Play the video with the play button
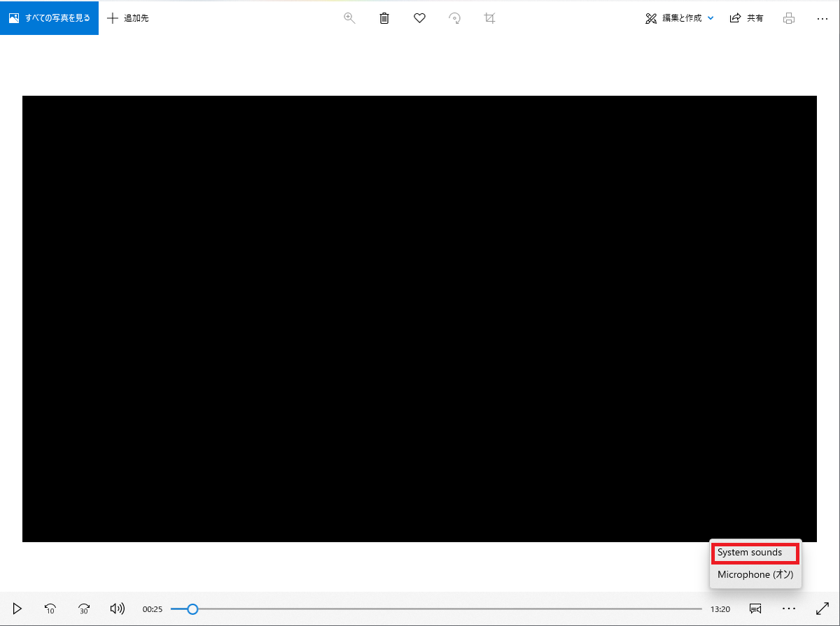The image size is (840, 626). click(x=17, y=609)
